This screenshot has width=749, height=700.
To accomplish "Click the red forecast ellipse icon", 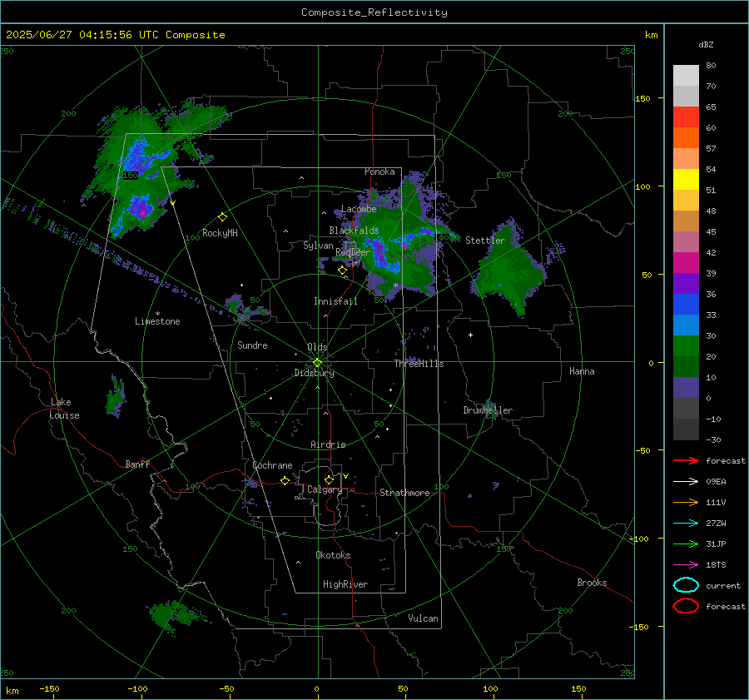I will 686,606.
